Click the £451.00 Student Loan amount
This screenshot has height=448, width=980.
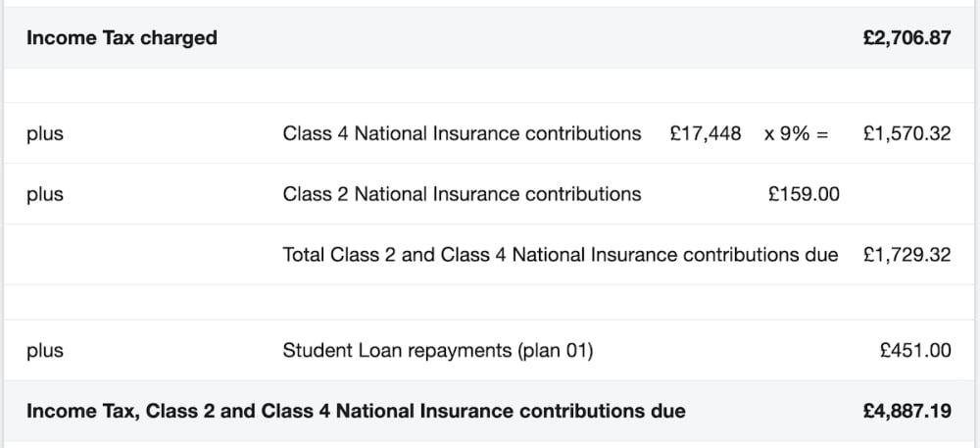click(915, 350)
